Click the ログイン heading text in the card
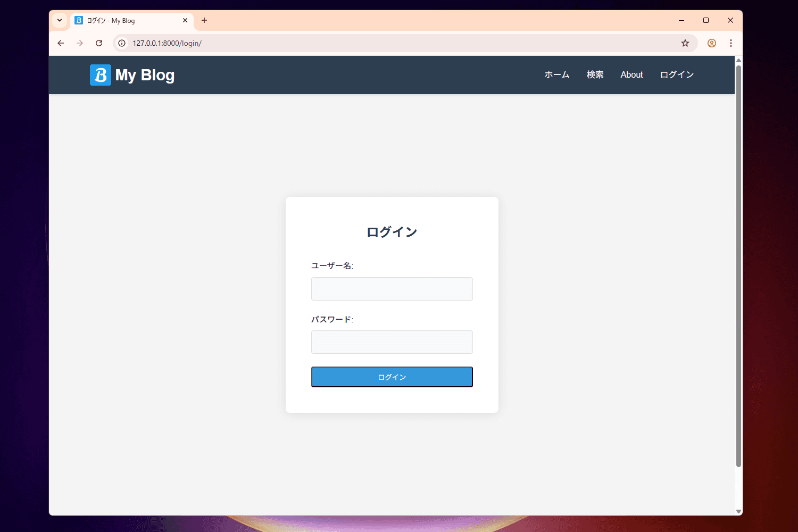 pos(392,232)
